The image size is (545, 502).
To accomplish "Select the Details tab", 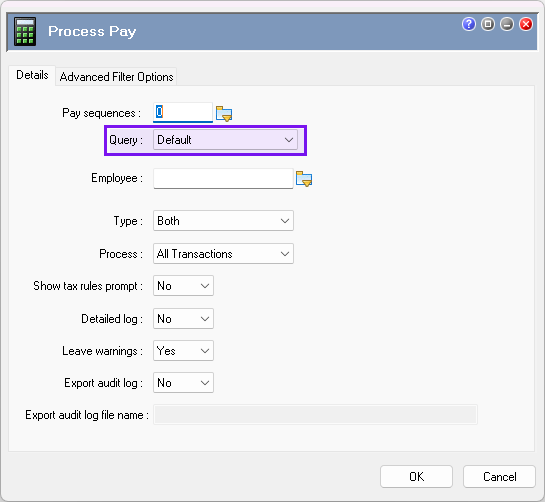I will tap(32, 75).
